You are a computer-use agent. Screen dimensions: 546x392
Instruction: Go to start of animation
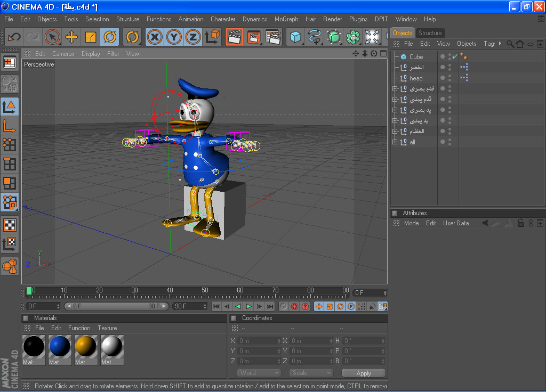[216, 306]
